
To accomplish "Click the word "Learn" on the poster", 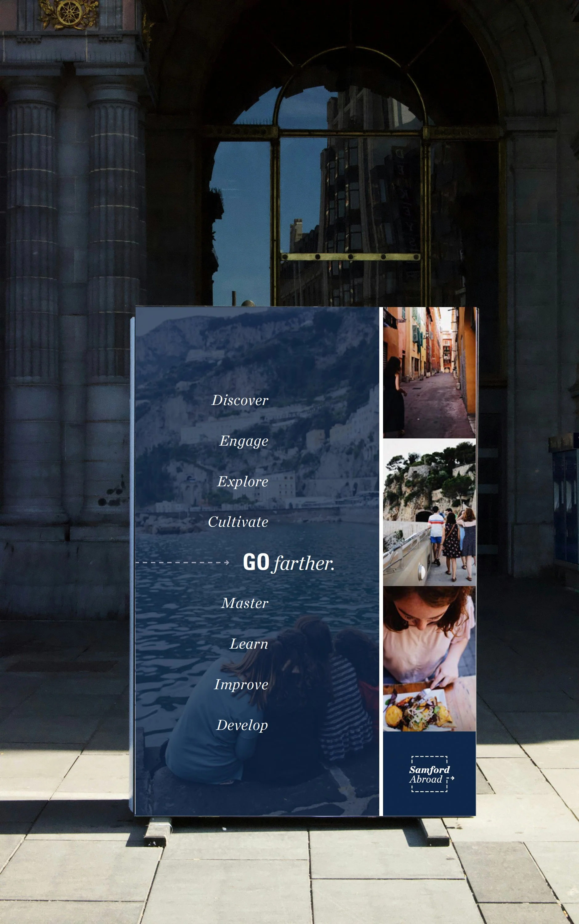I will click(x=249, y=644).
